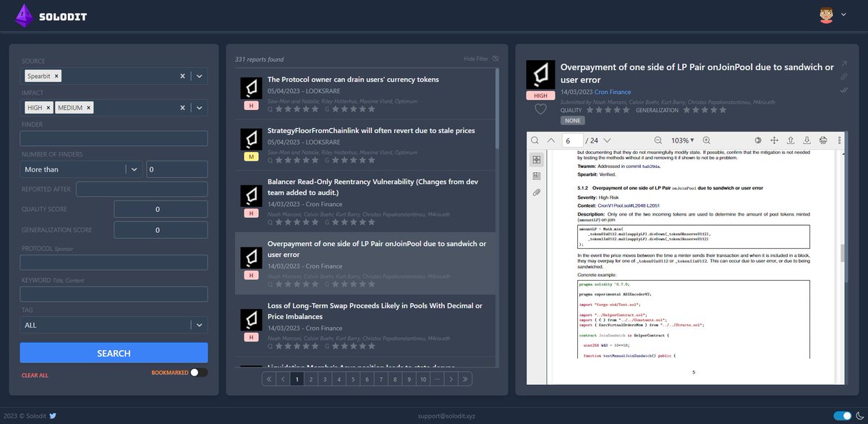Remove the HIGH impact tag
The image size is (868, 424).
click(x=48, y=108)
